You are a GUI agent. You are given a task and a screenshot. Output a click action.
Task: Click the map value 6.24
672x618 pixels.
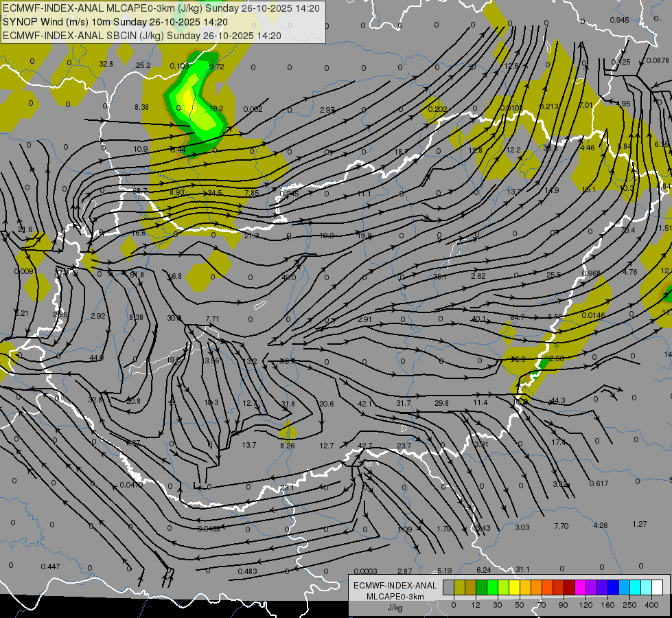tap(484, 570)
